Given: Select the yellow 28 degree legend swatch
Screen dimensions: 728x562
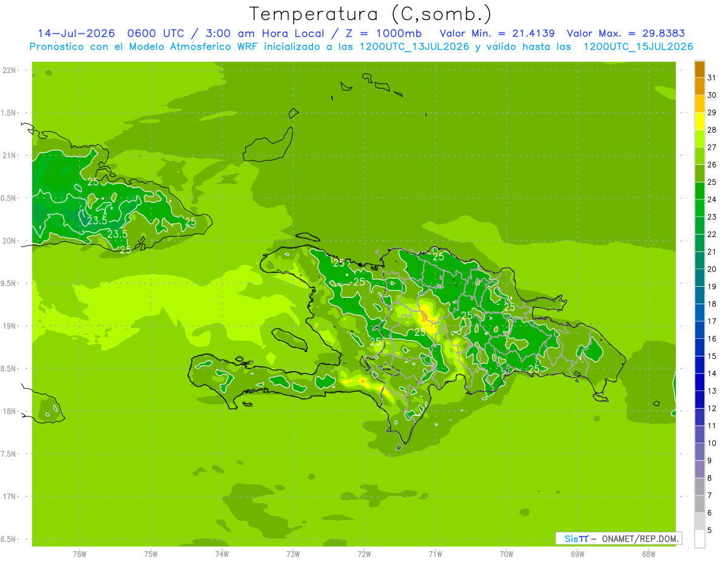Looking at the screenshot, I should click(x=699, y=122).
